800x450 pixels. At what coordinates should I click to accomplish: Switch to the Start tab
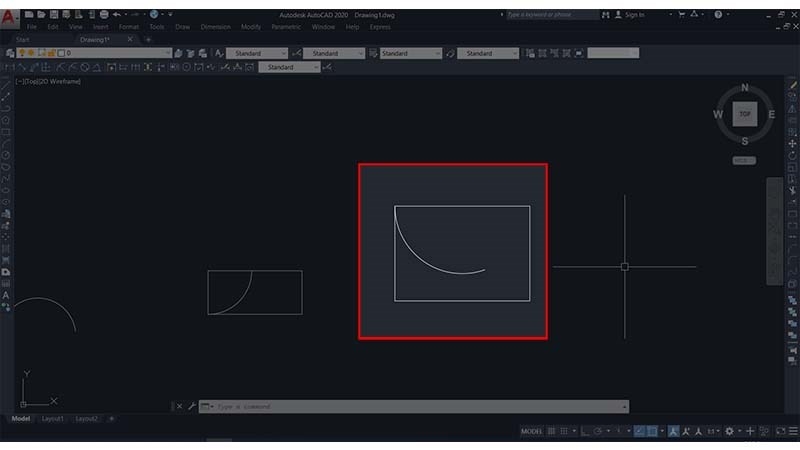(x=22, y=40)
